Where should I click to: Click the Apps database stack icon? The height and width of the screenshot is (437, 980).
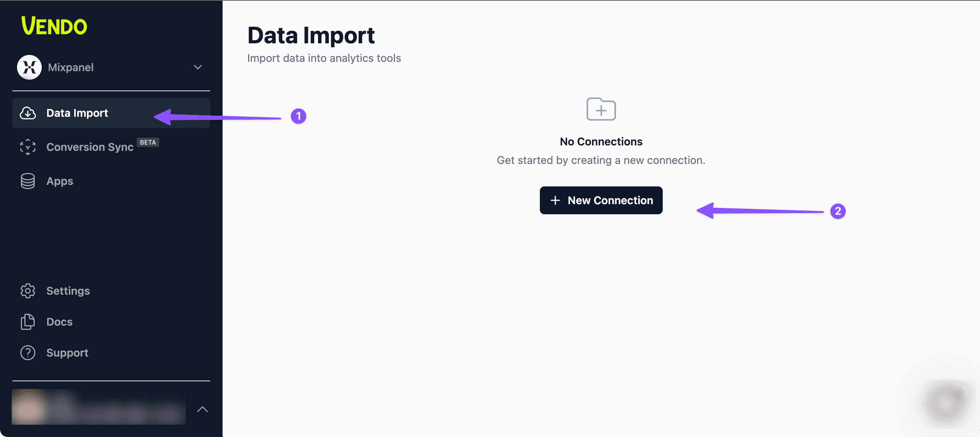point(28,181)
